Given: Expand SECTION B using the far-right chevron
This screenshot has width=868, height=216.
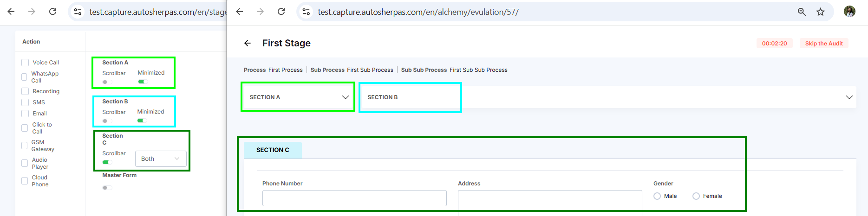Looking at the screenshot, I should pyautogui.click(x=849, y=97).
